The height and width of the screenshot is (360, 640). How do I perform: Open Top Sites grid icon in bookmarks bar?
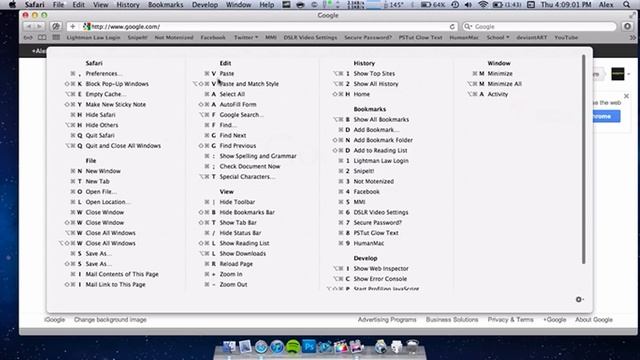[56, 38]
